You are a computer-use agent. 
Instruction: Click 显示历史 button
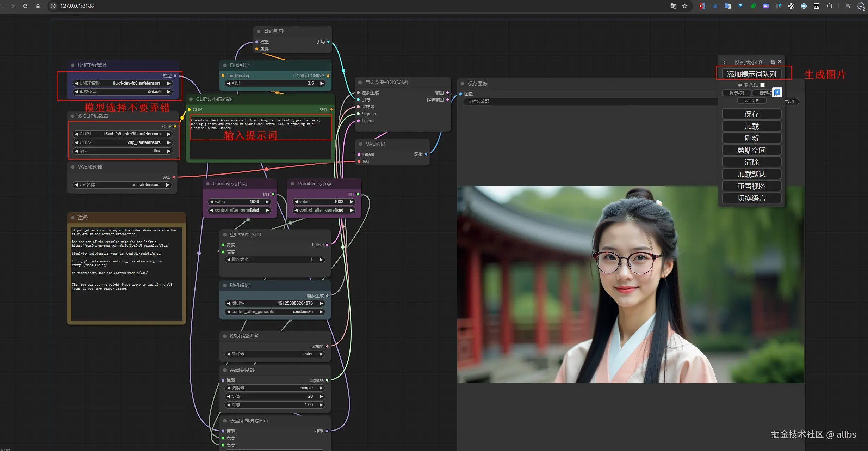click(751, 101)
